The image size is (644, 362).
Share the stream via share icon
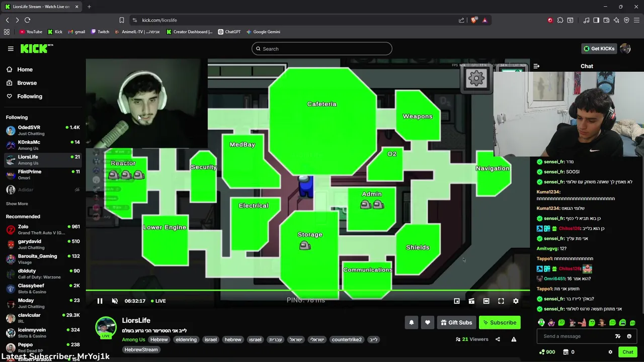point(498,339)
